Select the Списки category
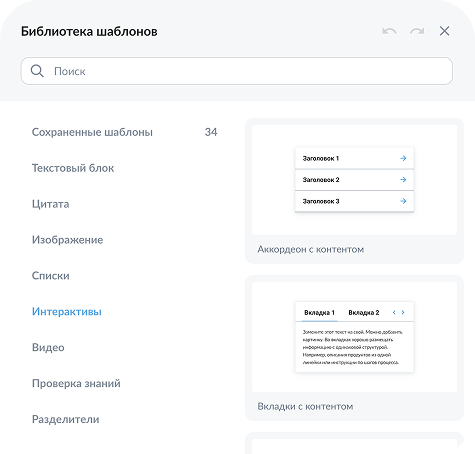This screenshot has height=454, width=475. click(x=51, y=276)
